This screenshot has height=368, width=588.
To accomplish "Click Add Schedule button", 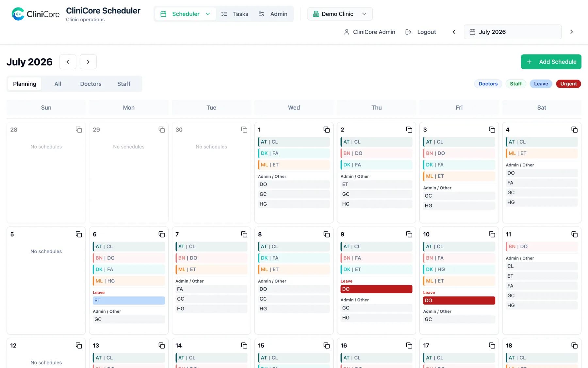I will pyautogui.click(x=551, y=61).
